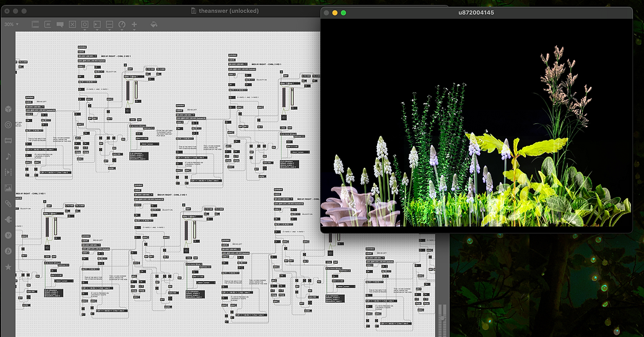The height and width of the screenshot is (337, 644).
Task: Click the ezdac speaker under lower-center gain slider
Action: click(x=186, y=250)
